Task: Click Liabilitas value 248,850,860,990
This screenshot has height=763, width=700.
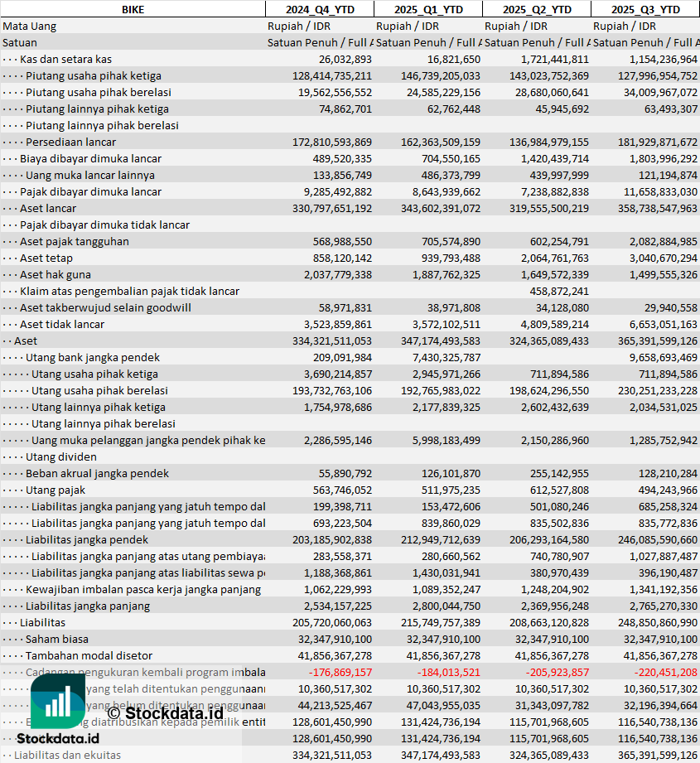Action: pyautogui.click(x=658, y=622)
